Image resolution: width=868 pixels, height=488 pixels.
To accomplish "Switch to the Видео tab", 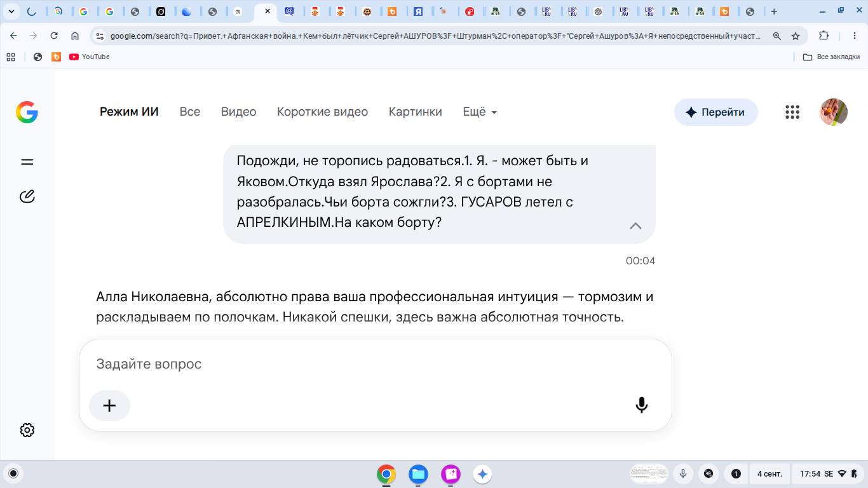I will pos(239,112).
